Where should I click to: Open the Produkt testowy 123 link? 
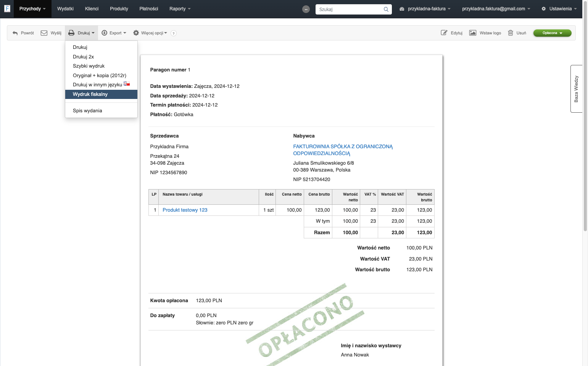pos(185,210)
